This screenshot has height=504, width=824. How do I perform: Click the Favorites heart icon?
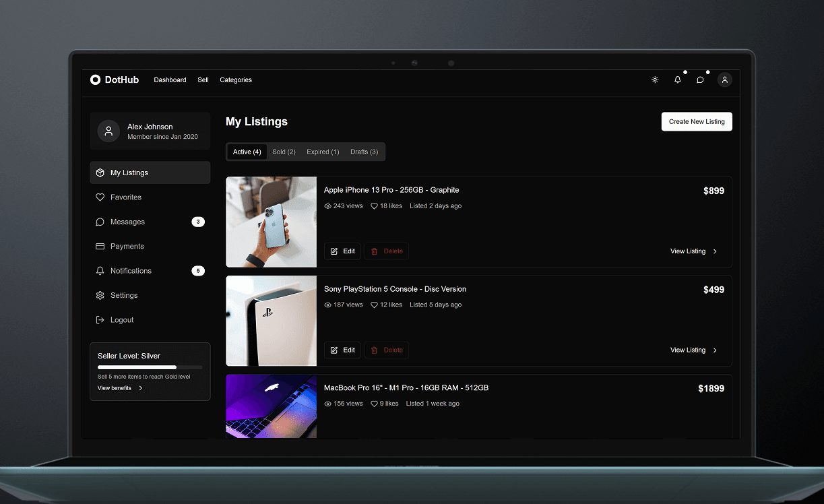click(100, 197)
